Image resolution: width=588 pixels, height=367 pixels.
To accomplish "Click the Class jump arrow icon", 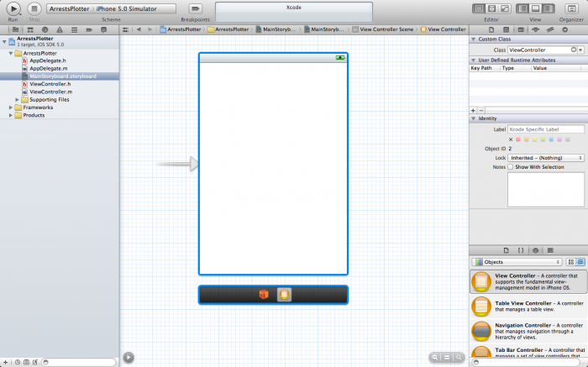I will [574, 50].
